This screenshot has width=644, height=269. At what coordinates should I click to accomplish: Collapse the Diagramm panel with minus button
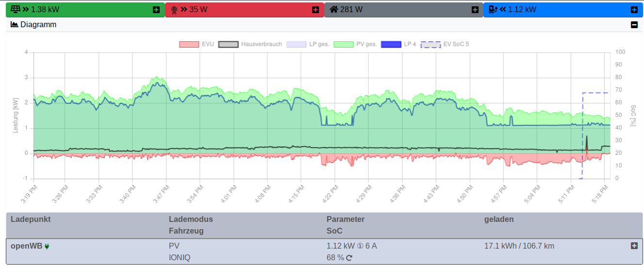634,25
